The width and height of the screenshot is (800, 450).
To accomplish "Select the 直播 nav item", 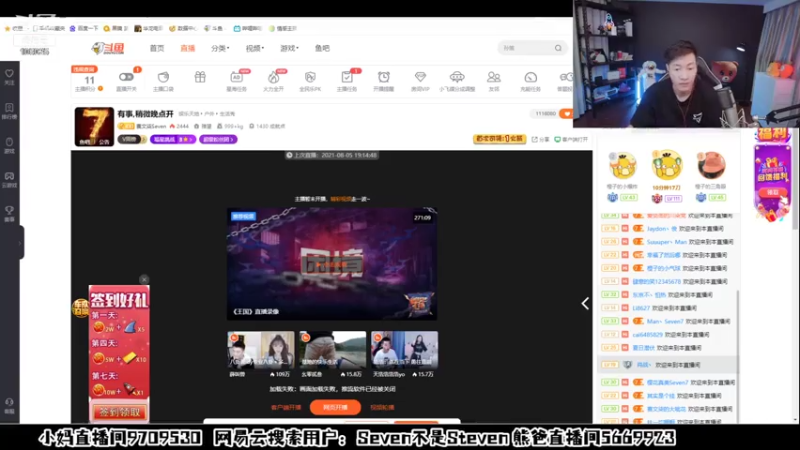I will click(187, 48).
